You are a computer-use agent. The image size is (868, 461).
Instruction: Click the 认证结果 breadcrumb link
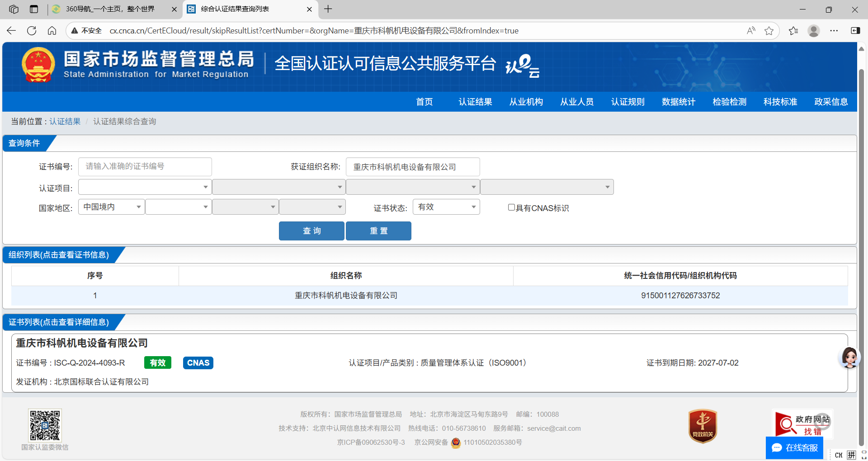[65, 122]
